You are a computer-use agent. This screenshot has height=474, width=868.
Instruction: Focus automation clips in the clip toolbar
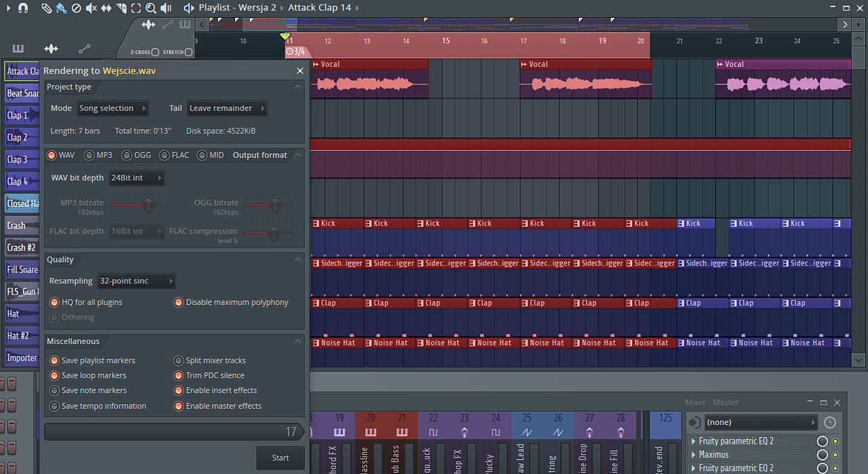coord(167,24)
